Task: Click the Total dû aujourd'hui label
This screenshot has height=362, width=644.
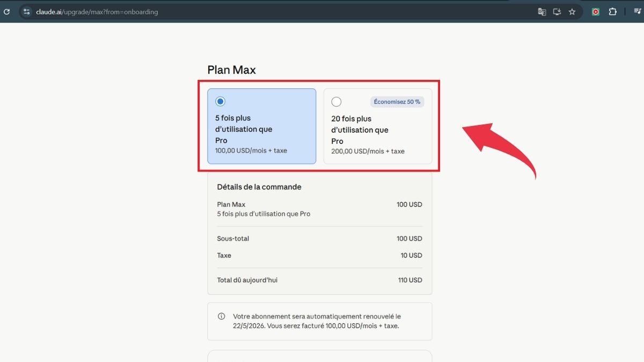Action: (247, 280)
